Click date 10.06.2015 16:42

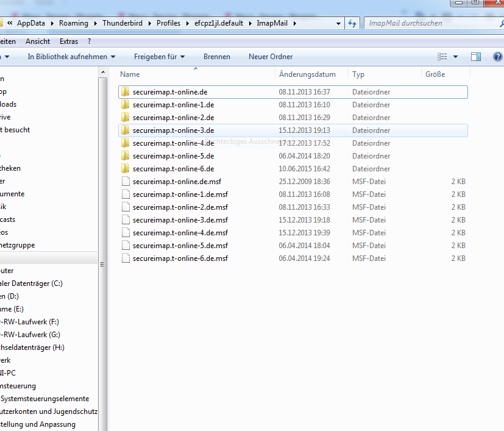pos(304,169)
